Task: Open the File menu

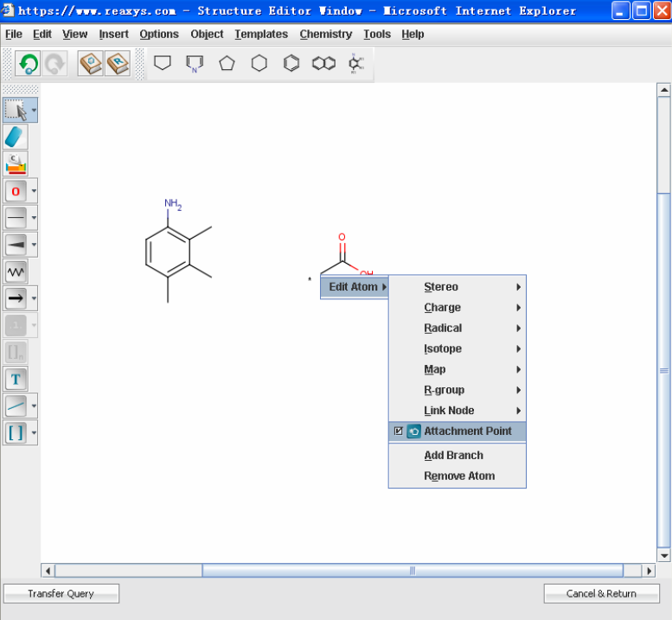Action: [x=14, y=34]
